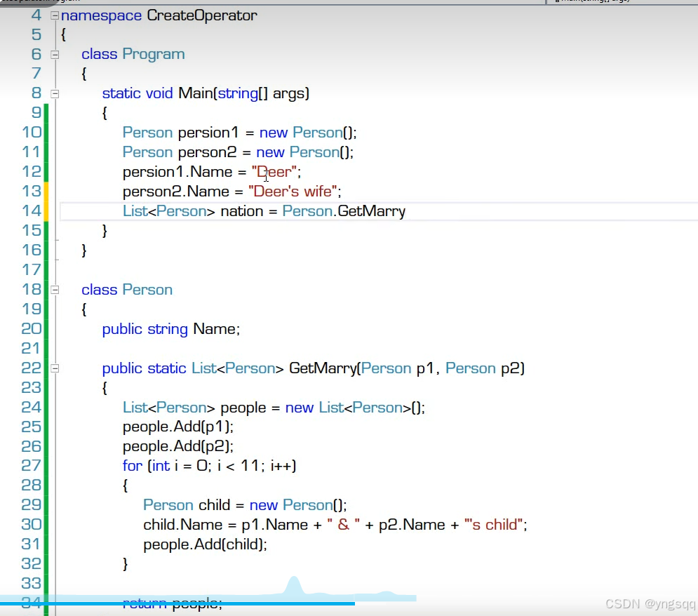Click 'people.Add(p2);' statement

[x=178, y=446]
